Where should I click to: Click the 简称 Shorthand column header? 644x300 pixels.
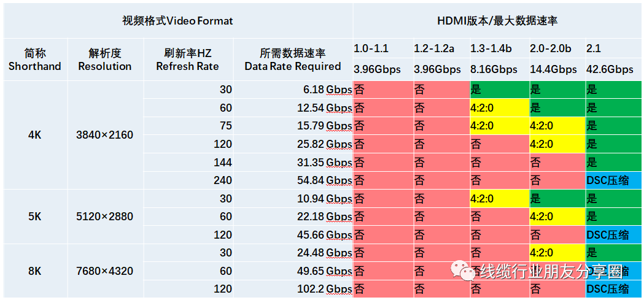[35, 60]
